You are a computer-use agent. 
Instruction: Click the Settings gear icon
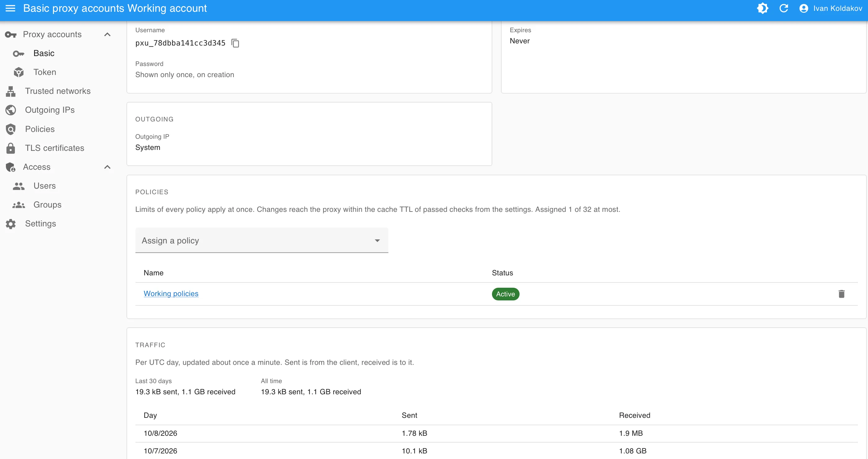(x=11, y=224)
